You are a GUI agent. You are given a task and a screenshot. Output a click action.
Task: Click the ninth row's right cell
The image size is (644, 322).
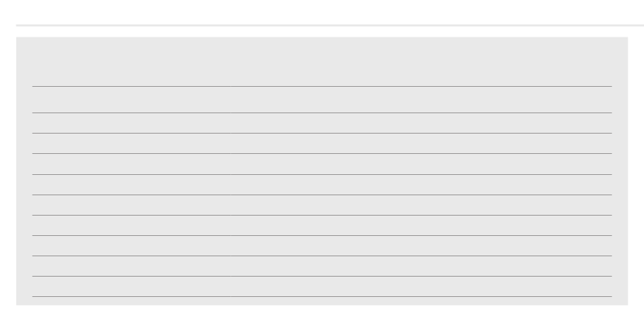422,266
